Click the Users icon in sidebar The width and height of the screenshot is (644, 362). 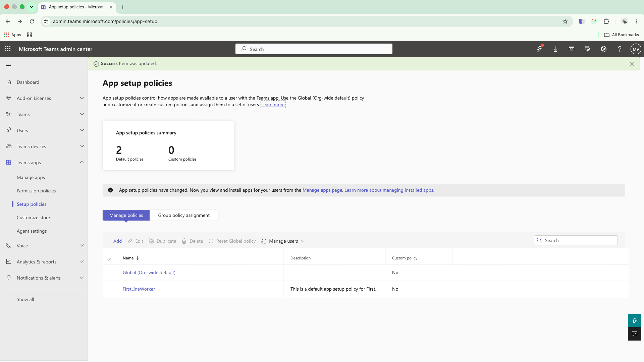pyautogui.click(x=9, y=130)
